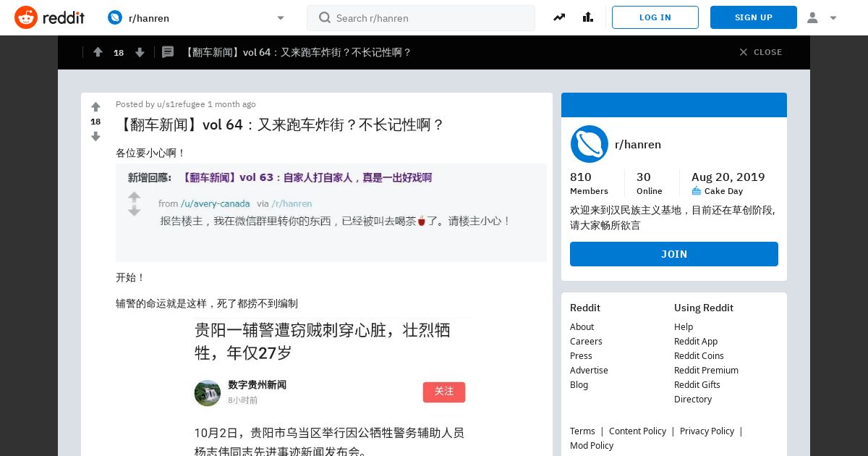Open the Popular trending arrow icon
Image resolution: width=868 pixels, height=456 pixels.
click(559, 17)
